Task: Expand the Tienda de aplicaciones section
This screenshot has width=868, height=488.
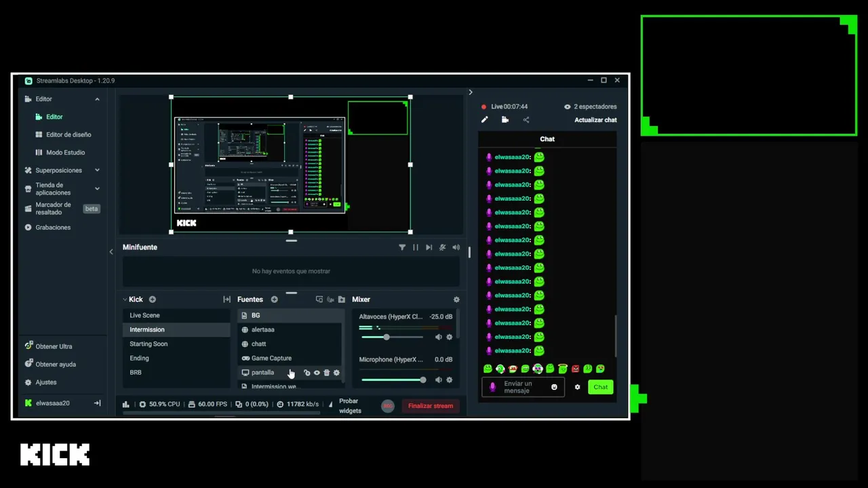Action: (x=97, y=188)
